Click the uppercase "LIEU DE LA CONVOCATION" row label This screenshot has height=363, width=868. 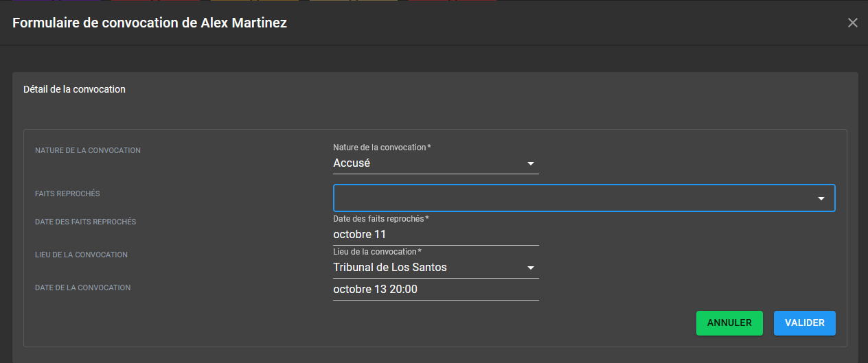(81, 255)
